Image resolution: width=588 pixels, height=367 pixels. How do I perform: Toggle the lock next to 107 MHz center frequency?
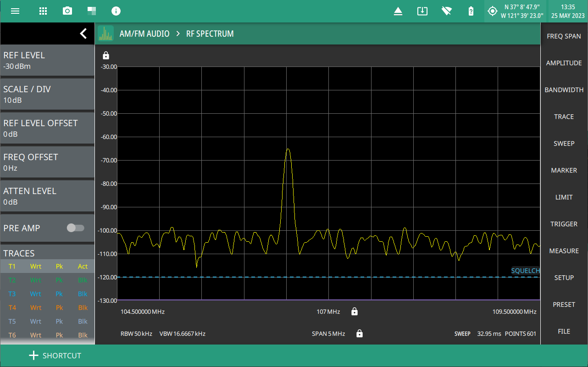[x=355, y=312]
